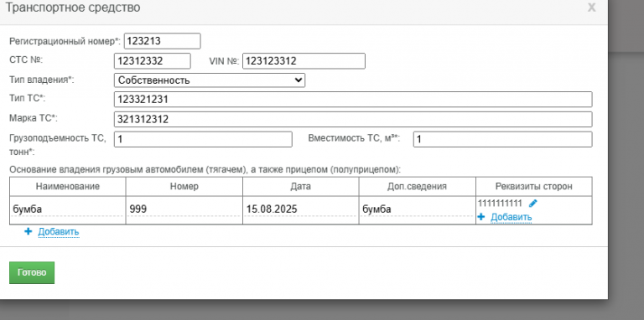Open the Тип владения dropdown

tap(210, 80)
